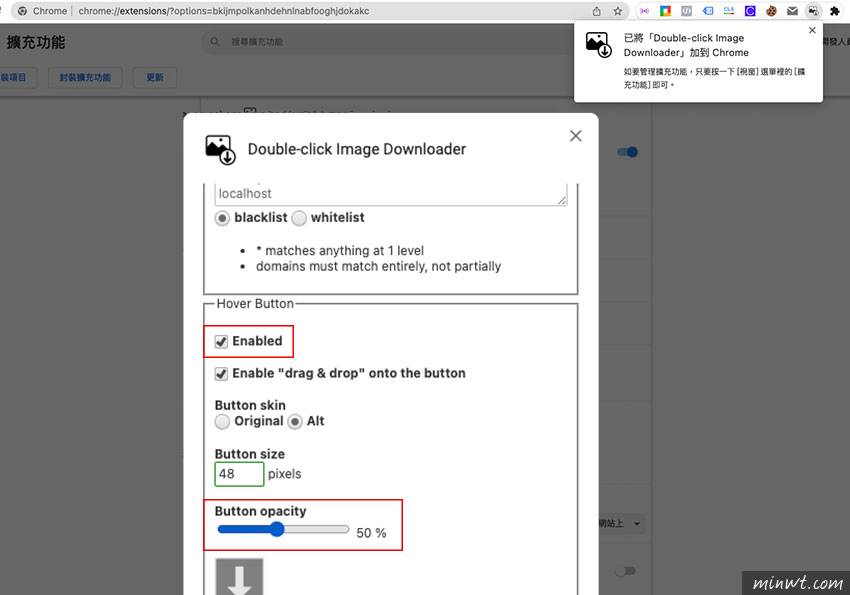Viewport: 850px width, 595px height.
Task: Click the broadcast signal extension icon
Action: (643, 11)
